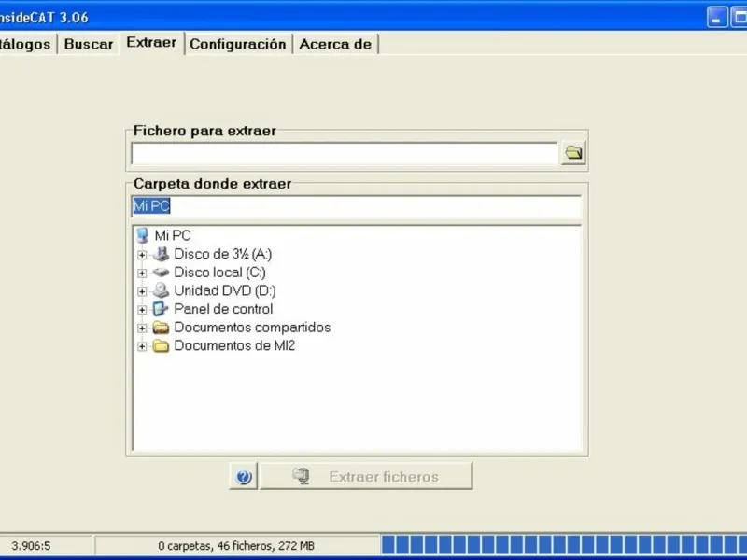The width and height of the screenshot is (747, 560).
Task: Switch to the Catálogos tab
Action: (26, 44)
